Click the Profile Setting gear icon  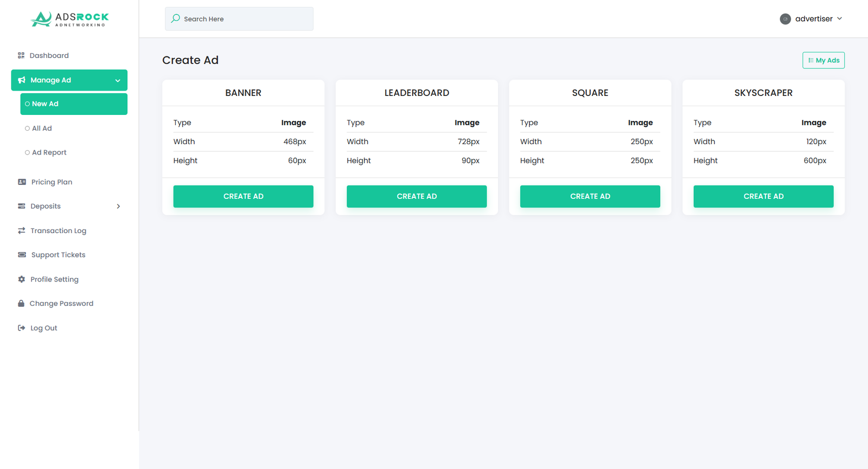click(x=22, y=279)
